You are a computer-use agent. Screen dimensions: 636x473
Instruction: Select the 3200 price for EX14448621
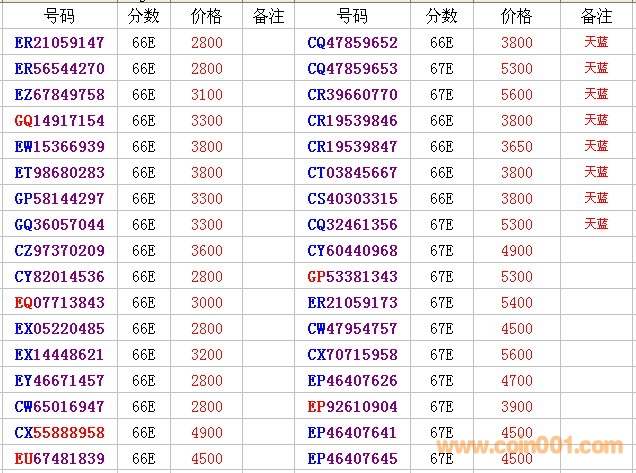206,355
